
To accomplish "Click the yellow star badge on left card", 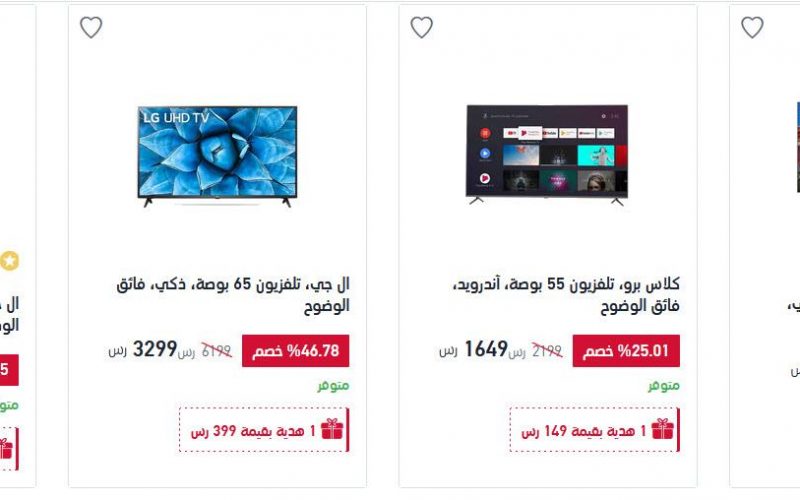I will (9, 261).
